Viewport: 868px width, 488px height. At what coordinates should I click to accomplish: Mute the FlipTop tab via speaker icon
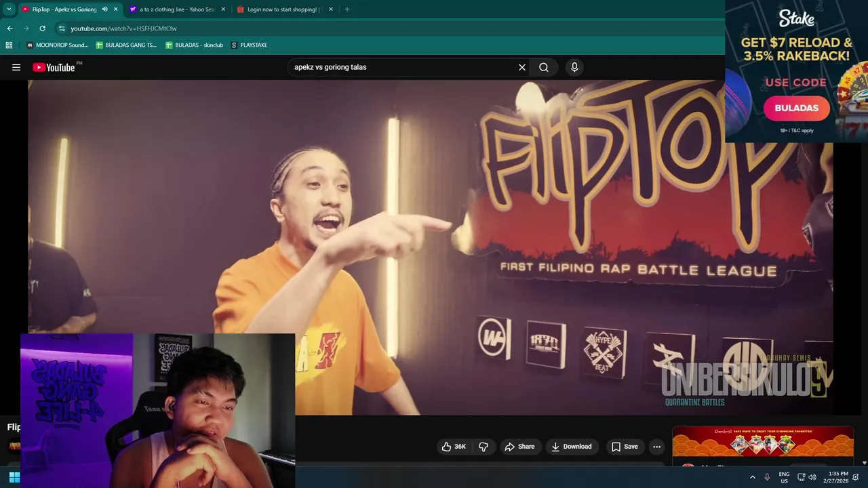104,9
